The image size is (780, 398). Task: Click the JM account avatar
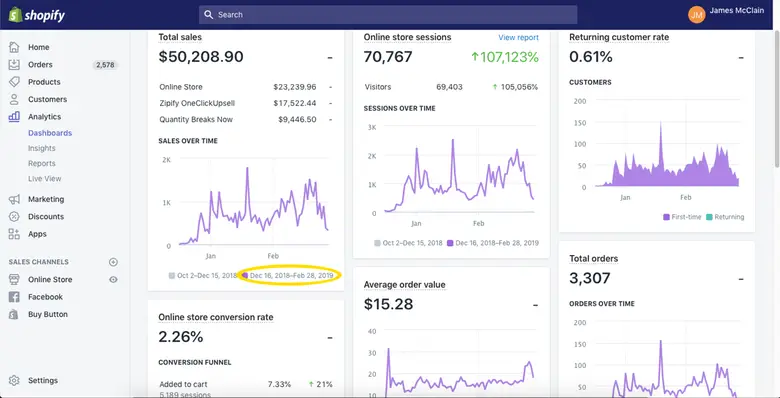(697, 15)
